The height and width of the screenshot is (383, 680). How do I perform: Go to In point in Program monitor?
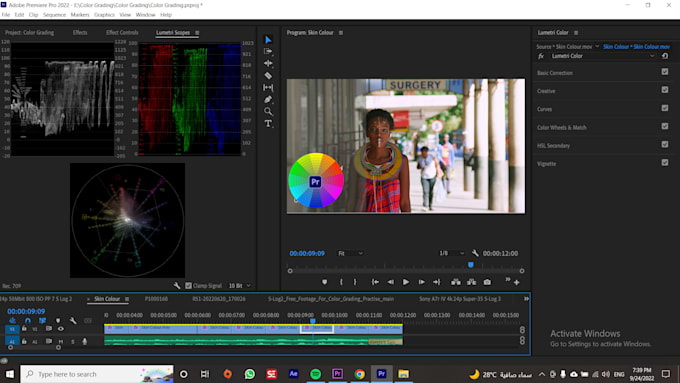pyautogui.click(x=375, y=282)
